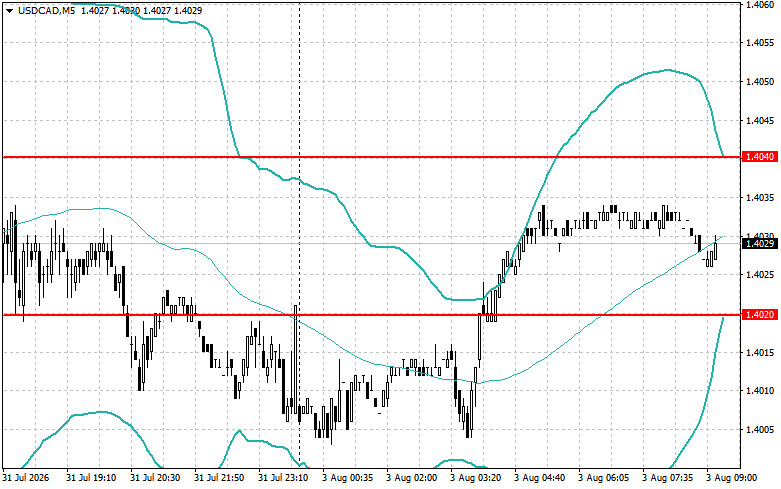Select the 31 Jul 21:50 time label
781x489 pixels.
point(219,478)
